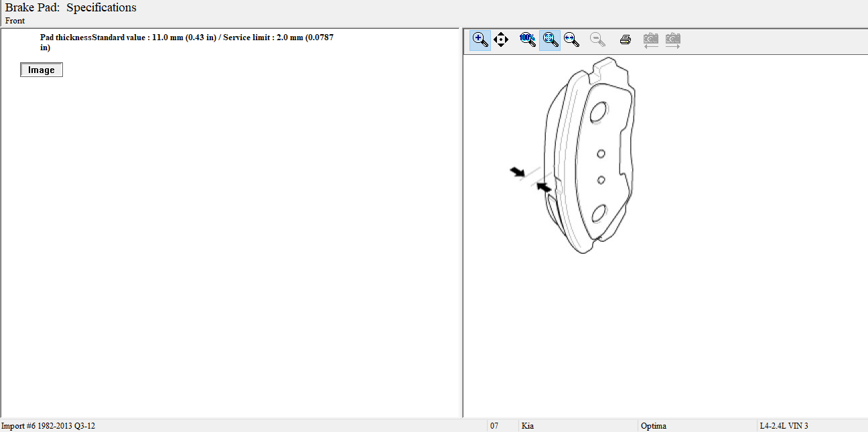Go to next image camera icon
The width and height of the screenshot is (868, 432).
coord(672,40)
